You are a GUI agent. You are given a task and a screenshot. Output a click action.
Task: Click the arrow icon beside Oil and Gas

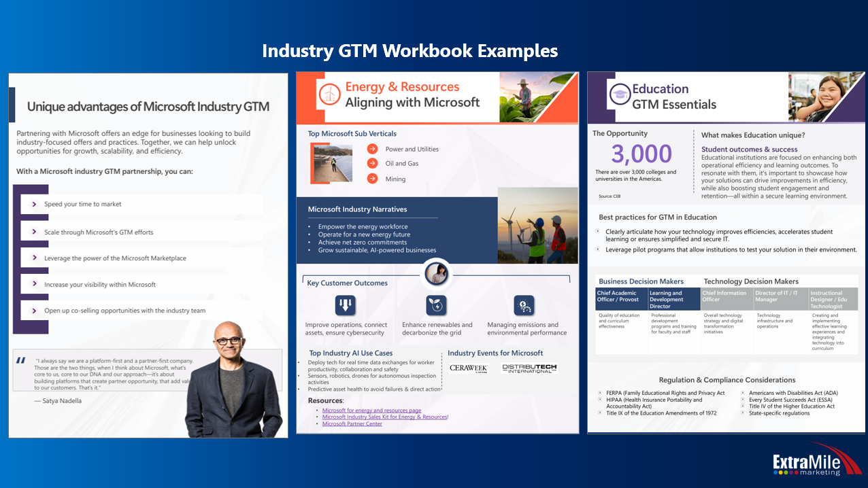(x=372, y=163)
